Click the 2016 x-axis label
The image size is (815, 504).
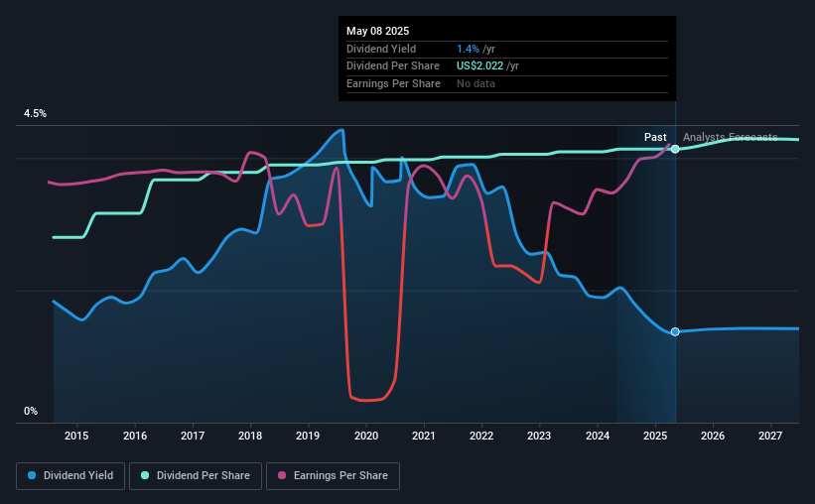pyautogui.click(x=135, y=436)
